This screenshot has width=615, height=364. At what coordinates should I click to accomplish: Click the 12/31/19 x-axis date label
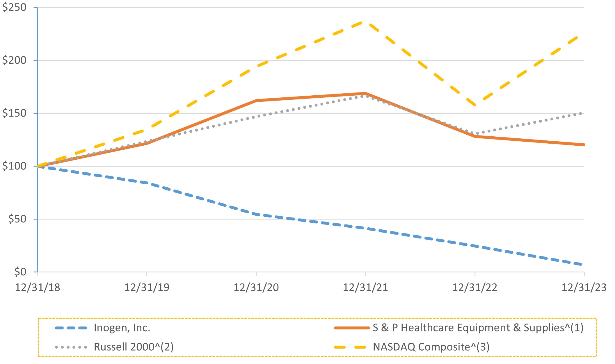pyautogui.click(x=147, y=287)
